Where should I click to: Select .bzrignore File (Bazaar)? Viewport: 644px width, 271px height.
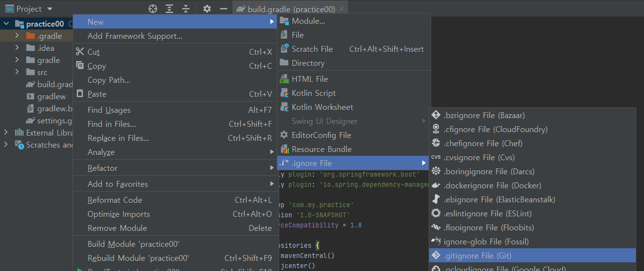point(532,115)
